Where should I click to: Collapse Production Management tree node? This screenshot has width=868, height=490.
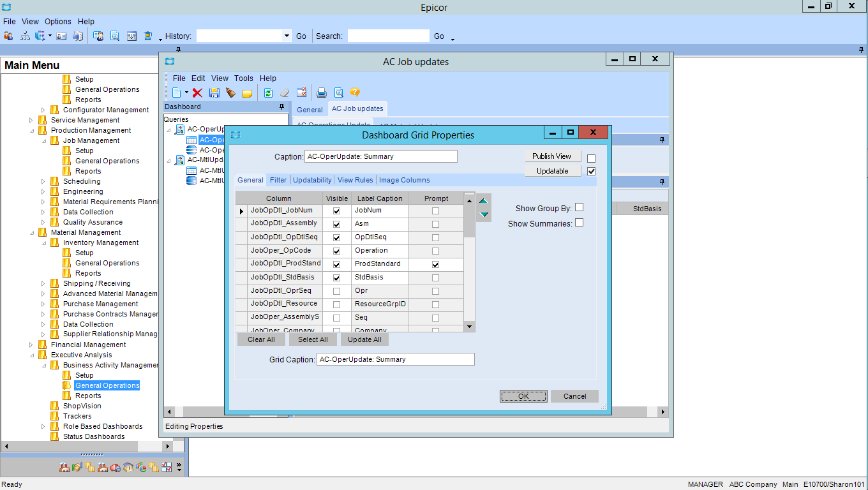[x=31, y=130]
